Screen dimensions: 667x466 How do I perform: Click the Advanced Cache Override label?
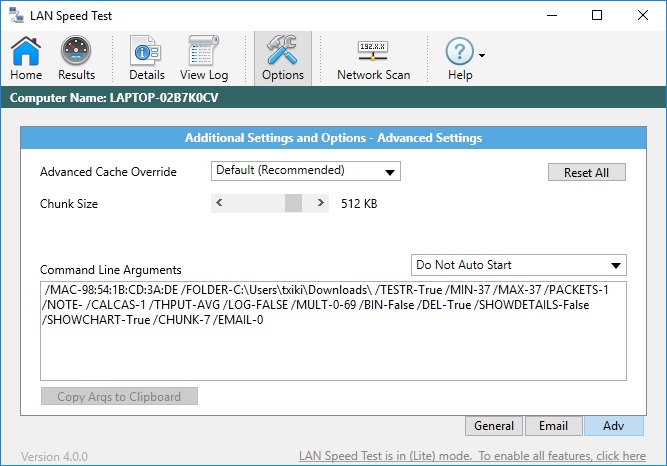coord(108,172)
